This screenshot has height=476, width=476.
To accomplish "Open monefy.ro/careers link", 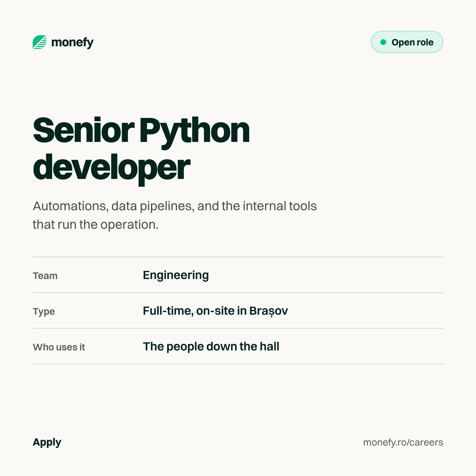I will 403,443.
